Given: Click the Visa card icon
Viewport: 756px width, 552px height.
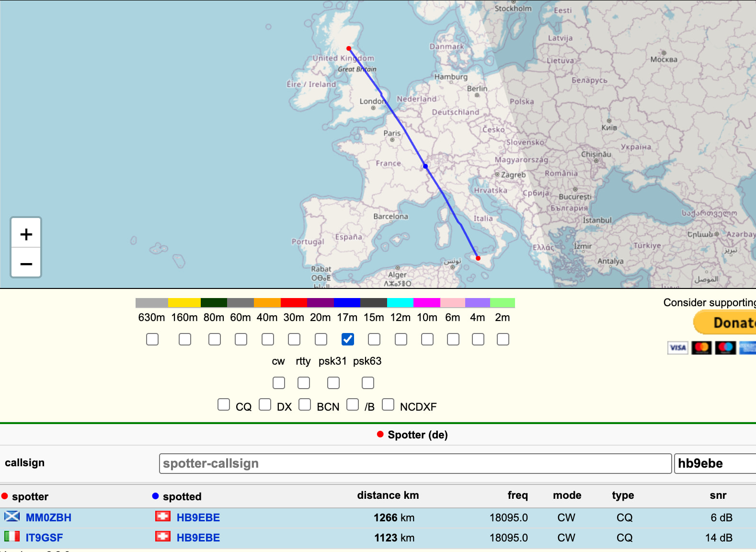Looking at the screenshot, I should coord(677,347).
